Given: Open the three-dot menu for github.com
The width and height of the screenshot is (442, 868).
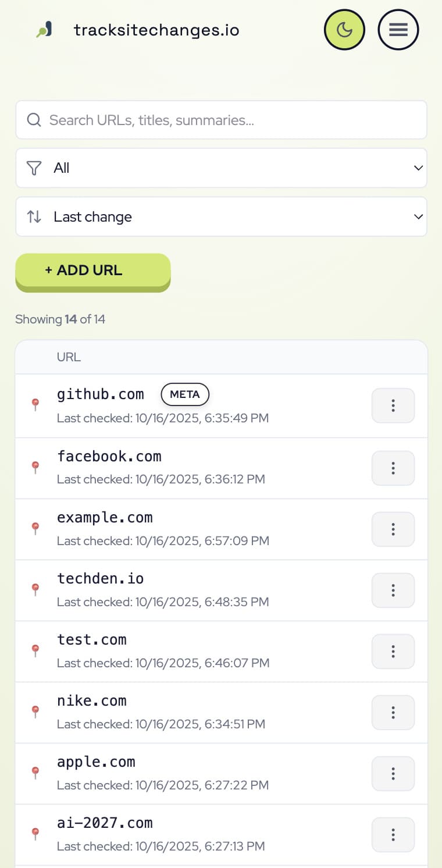Looking at the screenshot, I should coord(393,405).
